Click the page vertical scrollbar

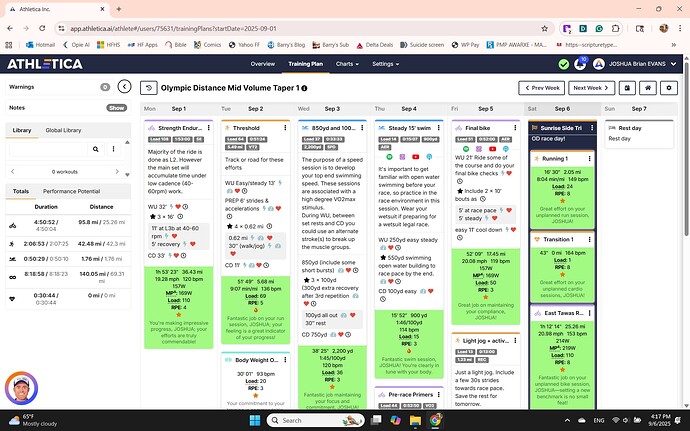[686, 150]
